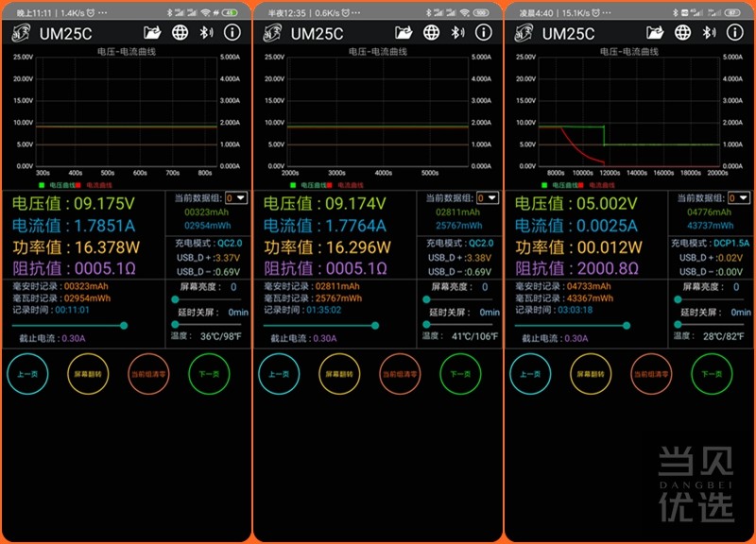Screen dimensions: 756x544
Task: Tap 上一页 button in the 09.175V screen
Action: (x=27, y=374)
